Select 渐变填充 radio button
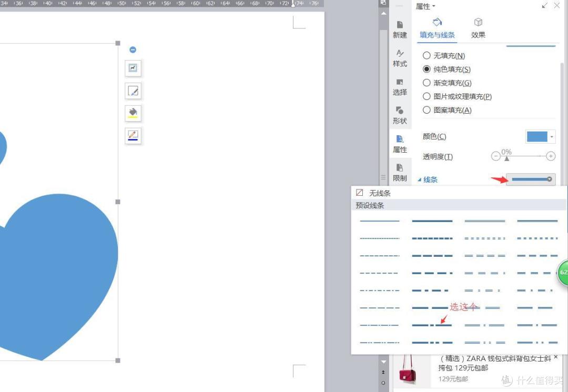Screen dimensions: 568x392 [x=427, y=83]
